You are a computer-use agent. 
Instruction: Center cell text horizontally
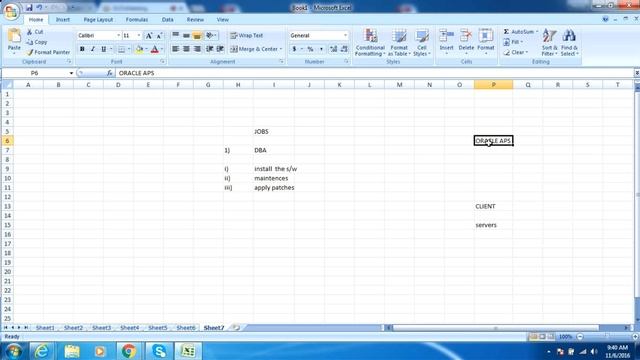click(x=186, y=49)
